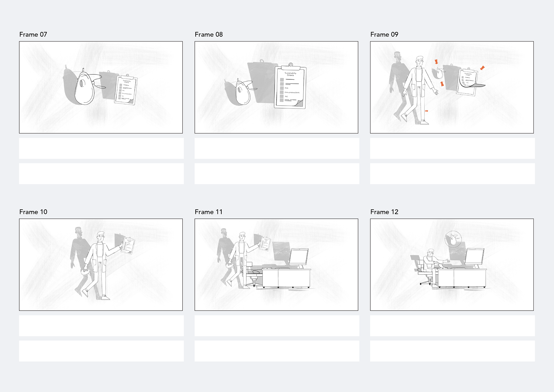The width and height of the screenshot is (554, 392).
Task: Click second note field under Frame 11
Action: tap(277, 351)
